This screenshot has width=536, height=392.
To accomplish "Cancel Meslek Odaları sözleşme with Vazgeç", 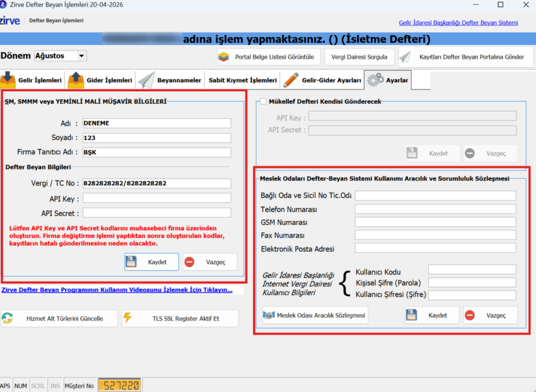I will 490,315.
